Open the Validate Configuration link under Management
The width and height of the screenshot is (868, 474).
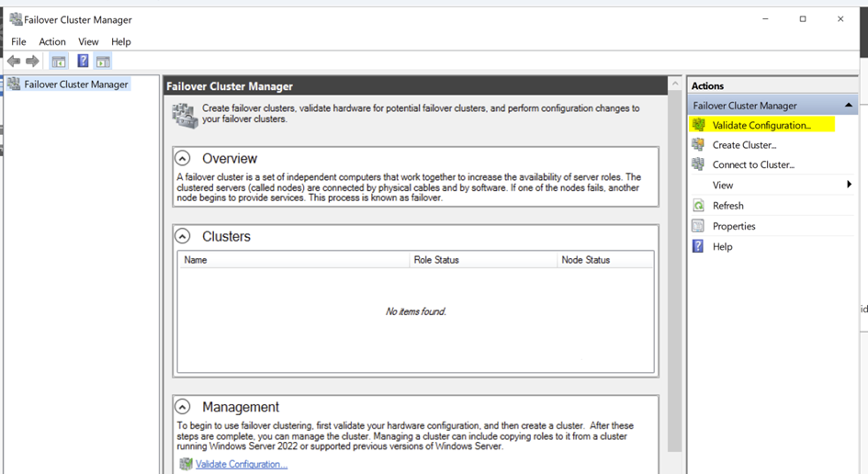point(242,464)
